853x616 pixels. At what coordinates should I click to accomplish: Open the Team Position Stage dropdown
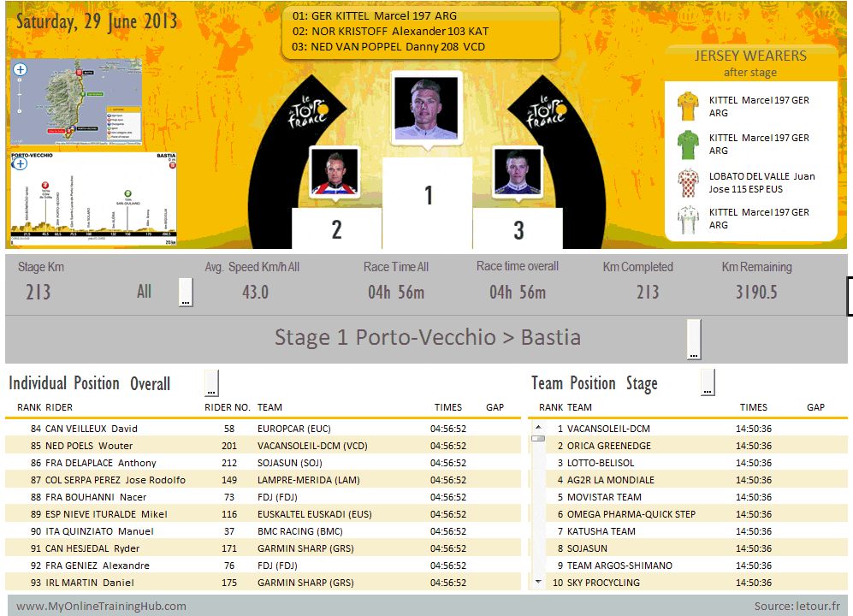click(x=708, y=382)
